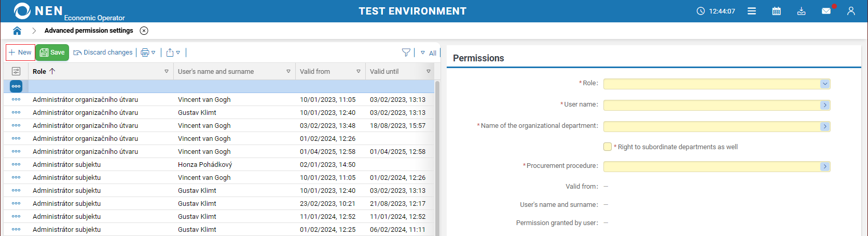Open the calendar icon in header
The width and height of the screenshot is (868, 236).
click(x=776, y=11)
